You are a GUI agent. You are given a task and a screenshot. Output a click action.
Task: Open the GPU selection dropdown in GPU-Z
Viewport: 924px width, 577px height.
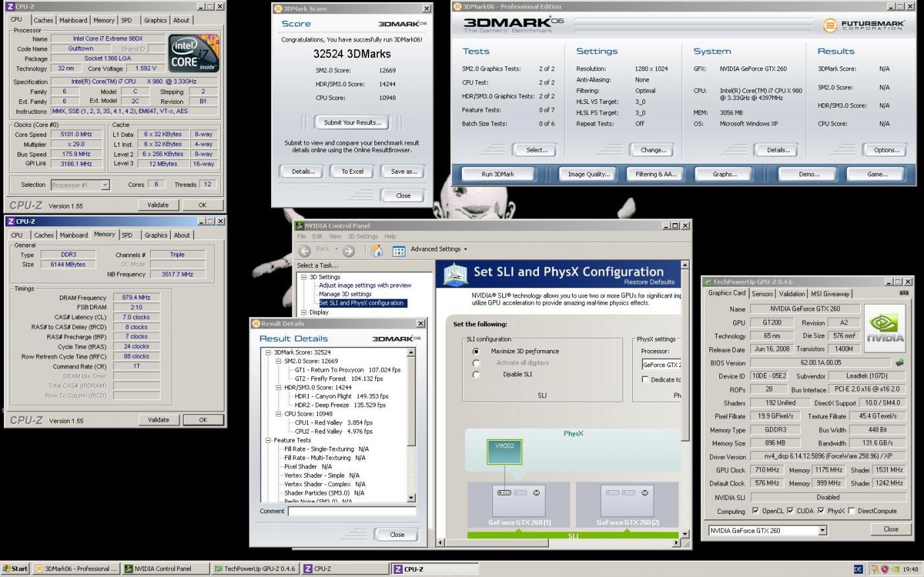pos(822,530)
